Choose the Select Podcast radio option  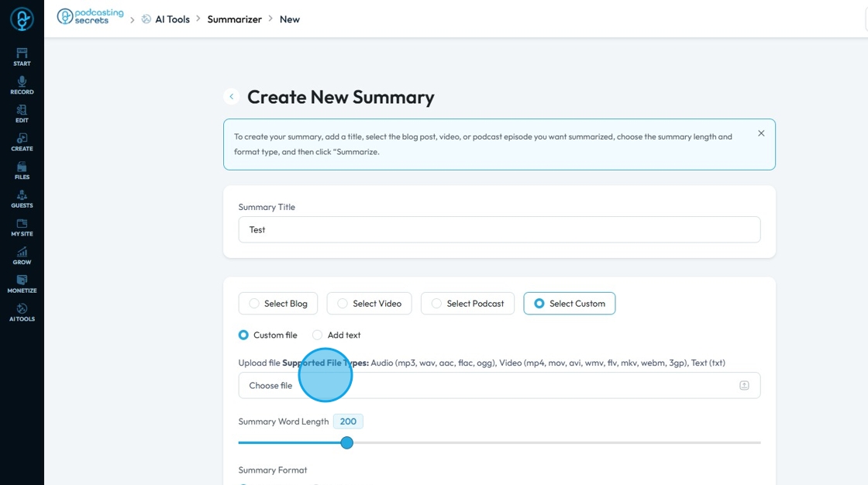[436, 304]
